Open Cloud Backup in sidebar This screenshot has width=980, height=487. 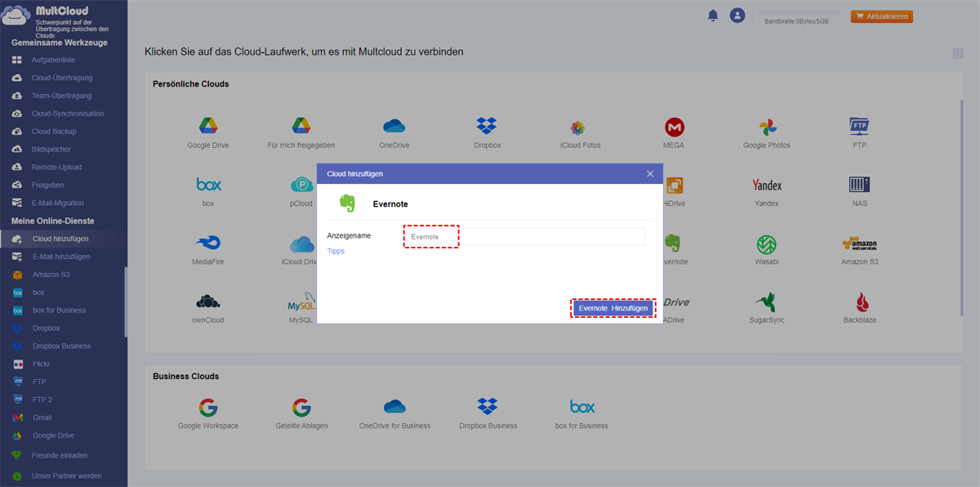54,132
